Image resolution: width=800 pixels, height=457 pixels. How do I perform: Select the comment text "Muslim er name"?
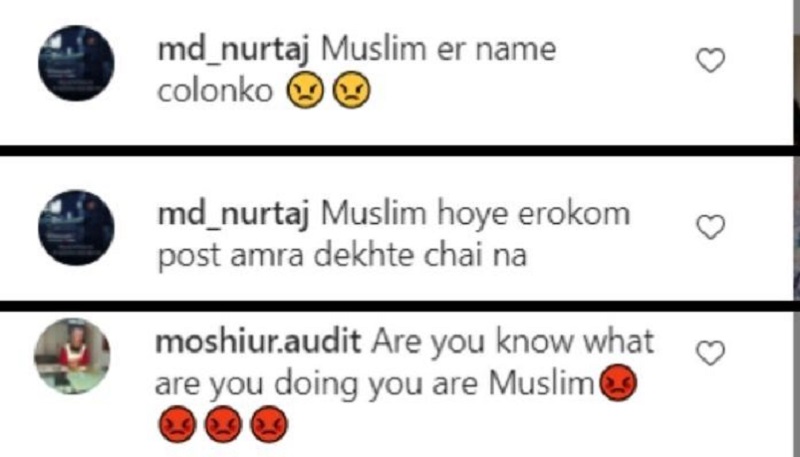pos(438,49)
